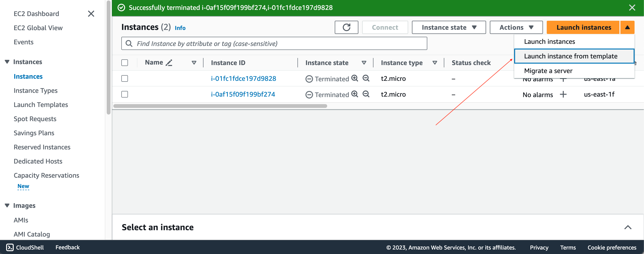Image resolution: width=644 pixels, height=254 pixels.
Task: Select checkbox for instance i-0af15f09f199bf274
Action: [x=124, y=94]
